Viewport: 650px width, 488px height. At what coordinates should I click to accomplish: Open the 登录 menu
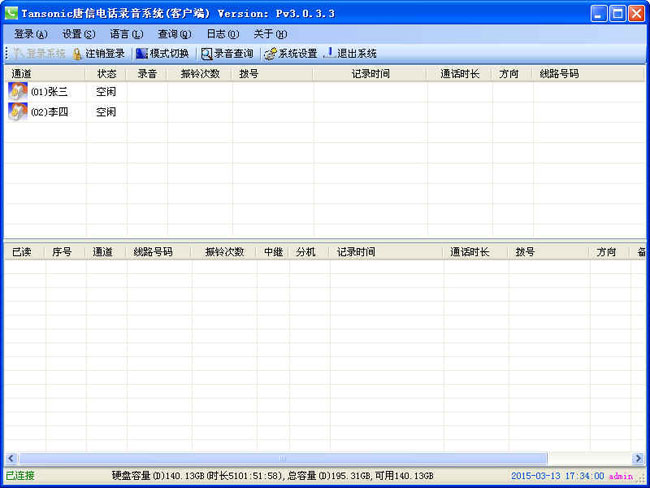tap(30, 34)
